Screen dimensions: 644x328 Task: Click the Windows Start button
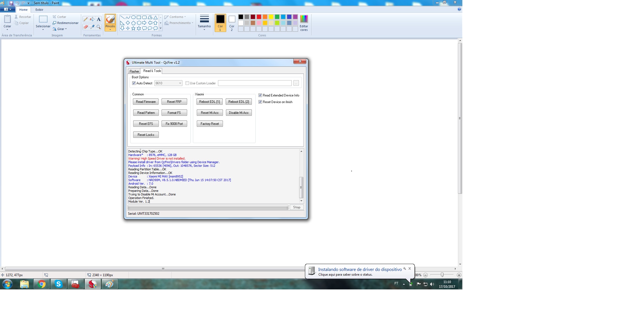[x=7, y=284]
